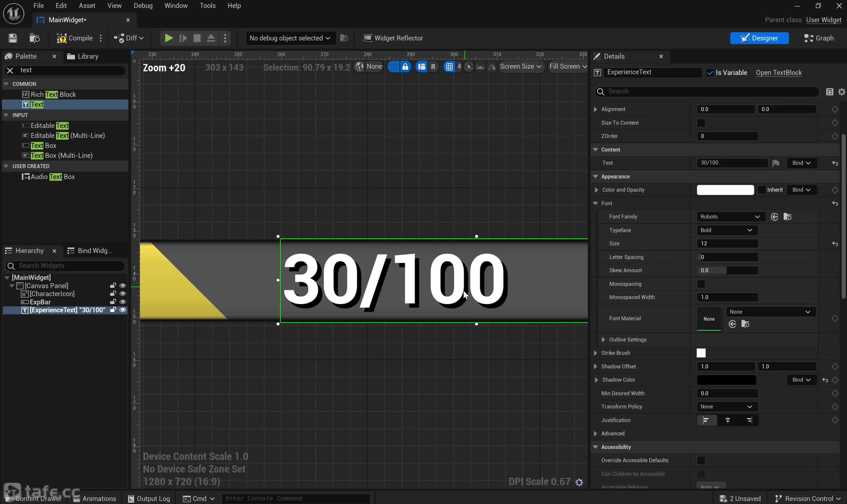Expand the Shadow Offset property
The width and height of the screenshot is (847, 504).
point(595,366)
